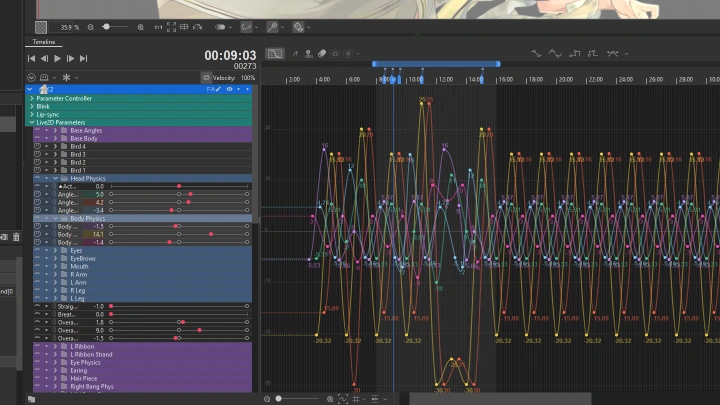The height and width of the screenshot is (405, 720).
Task: Toggle the graph editor view icon
Action: (275, 54)
